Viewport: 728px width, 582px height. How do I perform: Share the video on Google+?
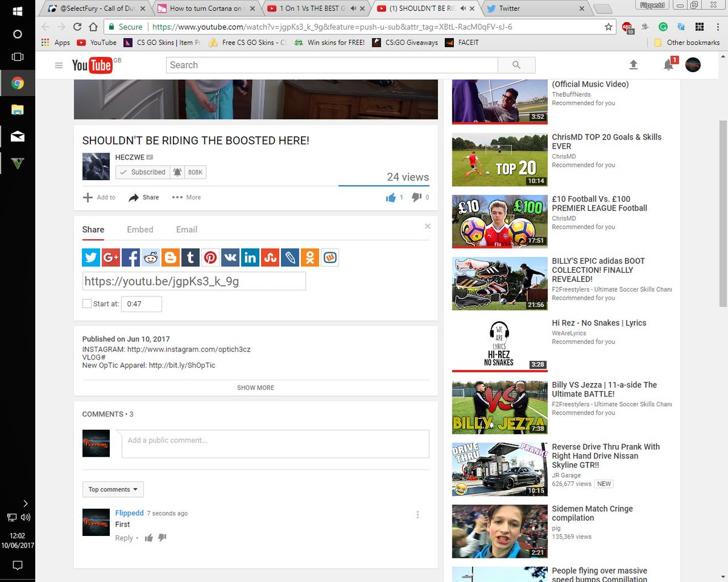(x=110, y=258)
